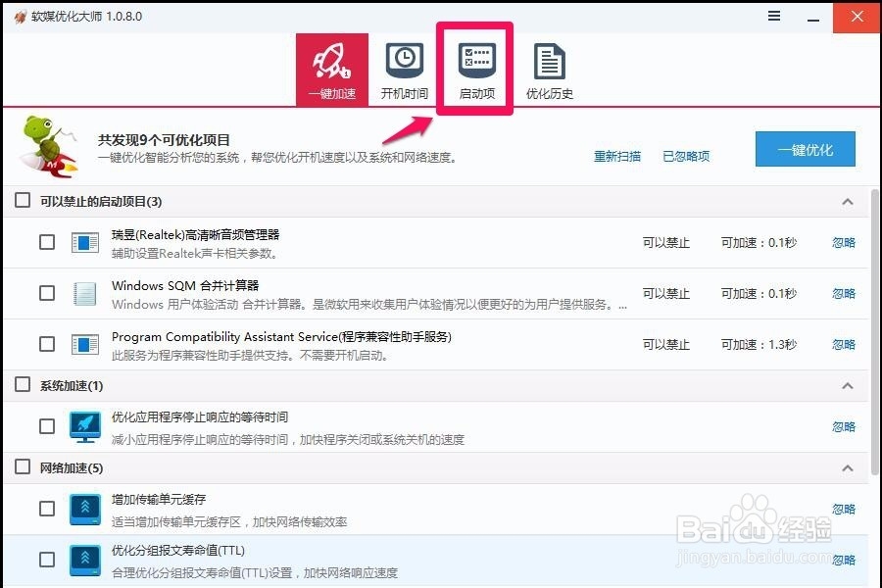The image size is (882, 588).
Task: Open the 启动项 tab
Action: [x=477, y=70]
